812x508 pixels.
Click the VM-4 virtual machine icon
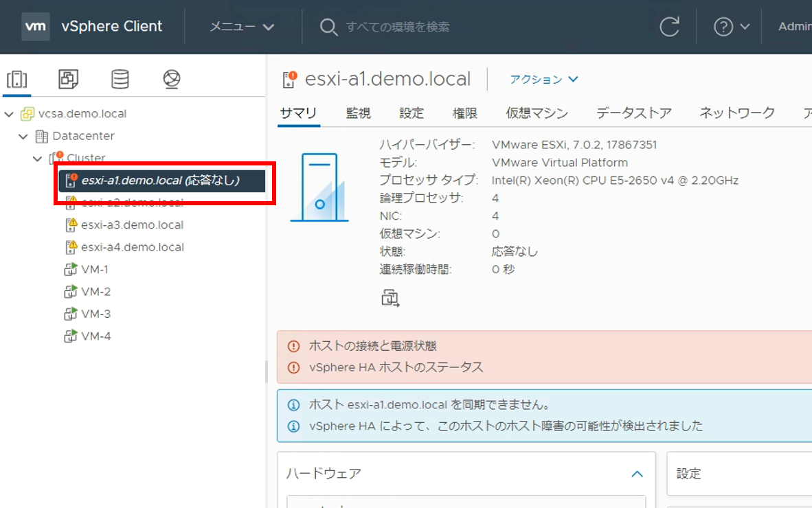coord(71,336)
